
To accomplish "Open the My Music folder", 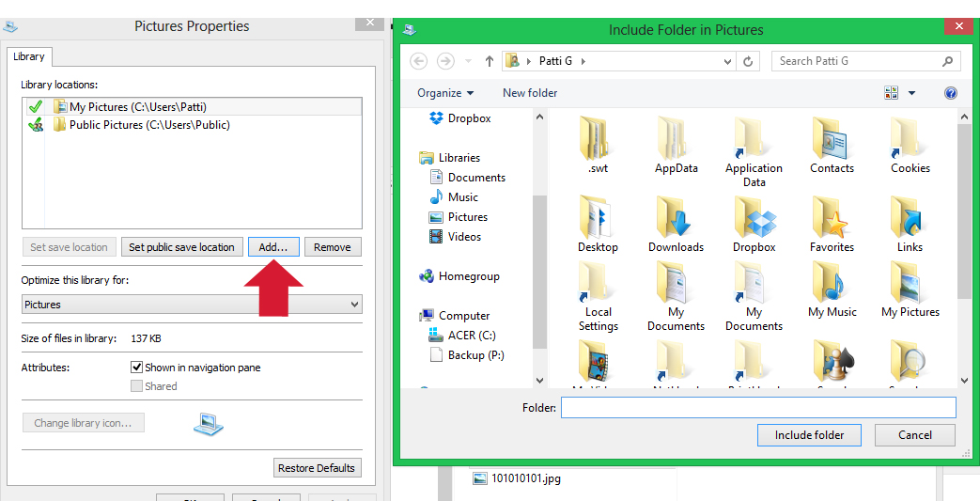I will click(x=832, y=283).
